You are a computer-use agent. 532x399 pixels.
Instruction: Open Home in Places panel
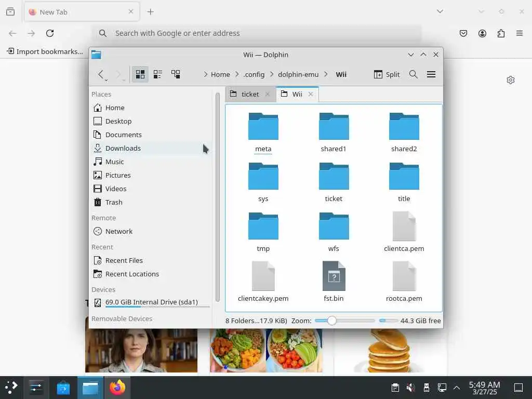tap(151, 108)
